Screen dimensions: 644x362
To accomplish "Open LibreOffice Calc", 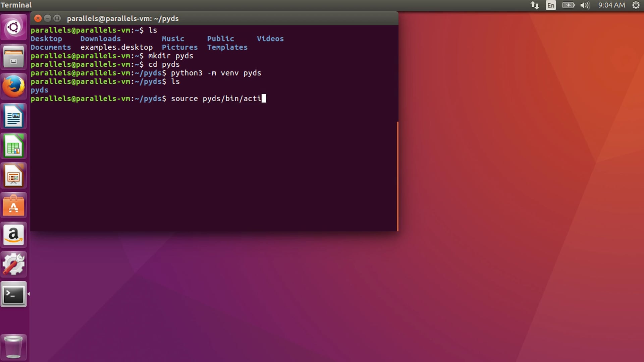I will click(14, 146).
